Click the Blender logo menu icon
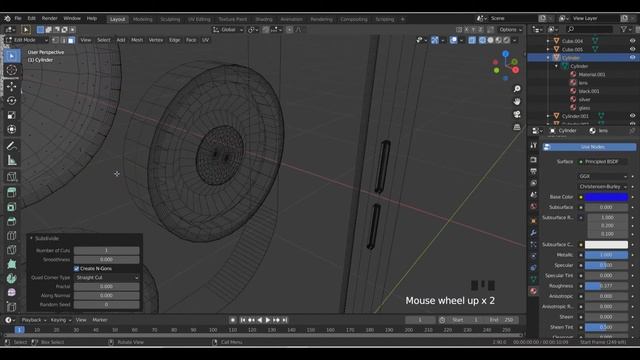 coord(7,18)
